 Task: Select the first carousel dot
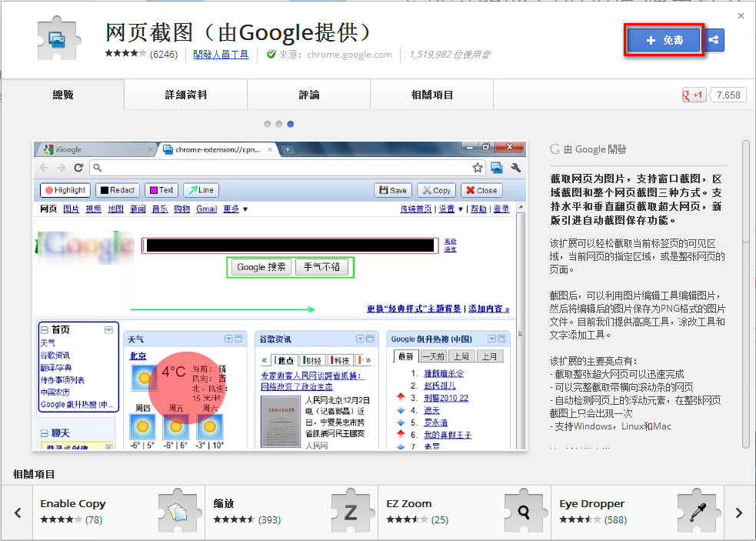(267, 124)
